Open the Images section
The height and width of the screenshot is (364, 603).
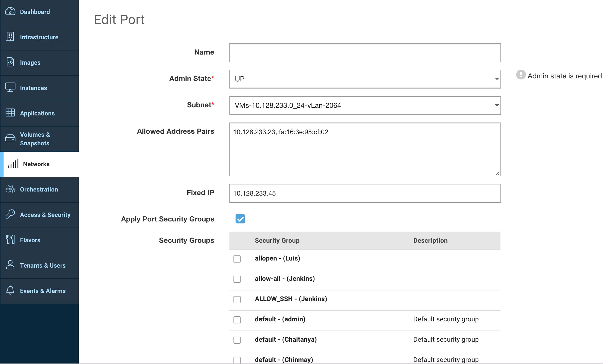coord(40,63)
